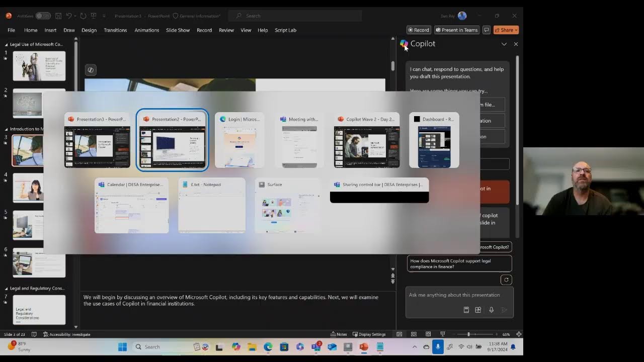Toggle the Notes pane button
The width and height of the screenshot is (644, 362).
pos(339,334)
